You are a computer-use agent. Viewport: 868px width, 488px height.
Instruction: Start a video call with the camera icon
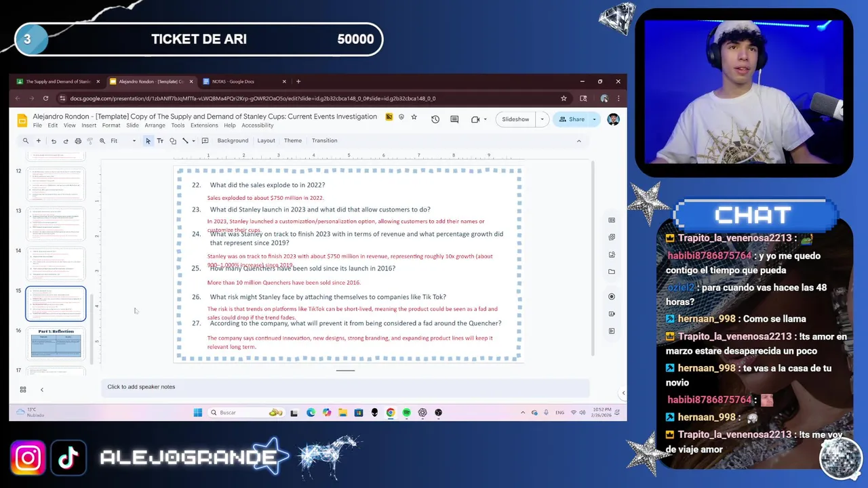click(475, 119)
